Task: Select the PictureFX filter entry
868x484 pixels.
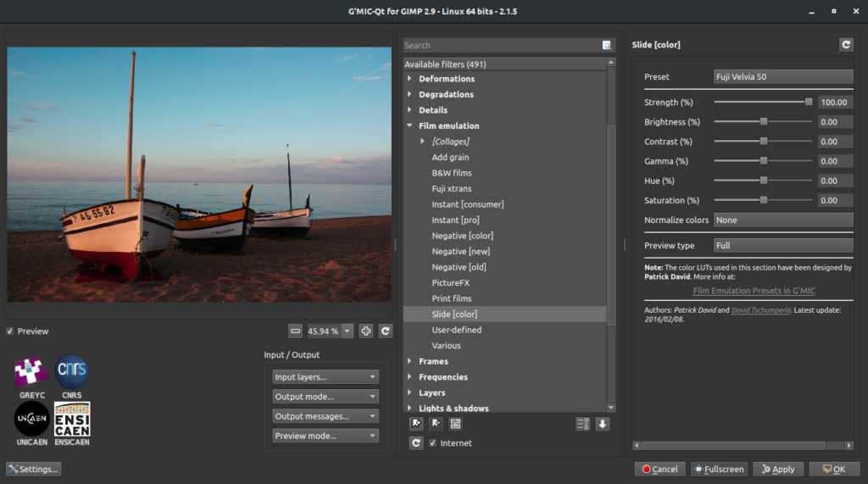Action: coord(450,283)
